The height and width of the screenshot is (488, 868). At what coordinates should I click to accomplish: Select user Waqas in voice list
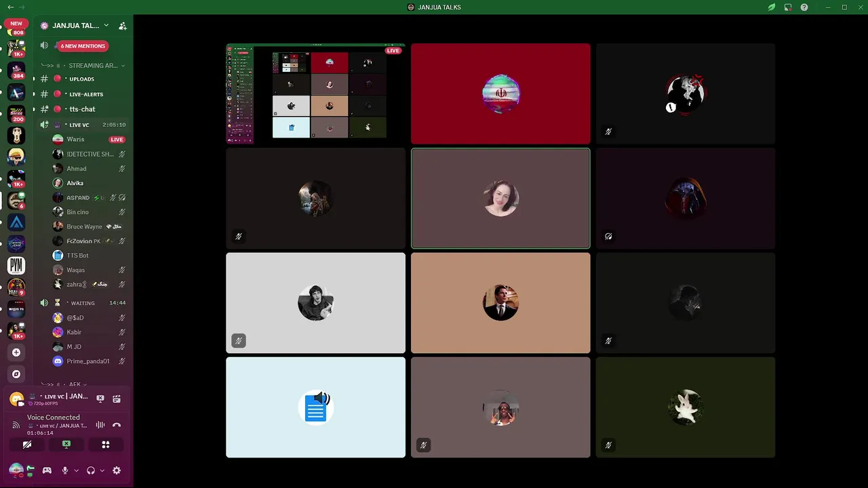click(90, 270)
